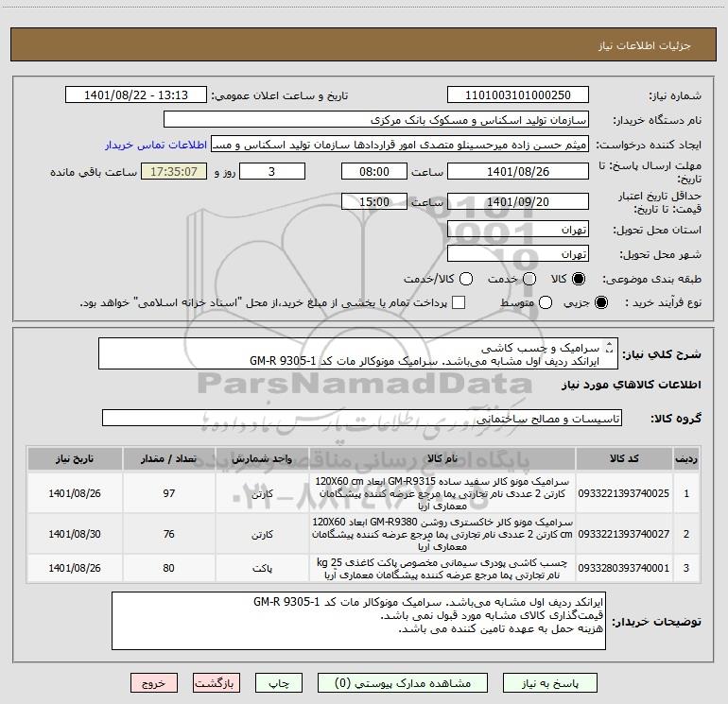Image resolution: width=728 pixels, height=704 pixels.
Task: Select the کالا radio button
Action: (579, 279)
